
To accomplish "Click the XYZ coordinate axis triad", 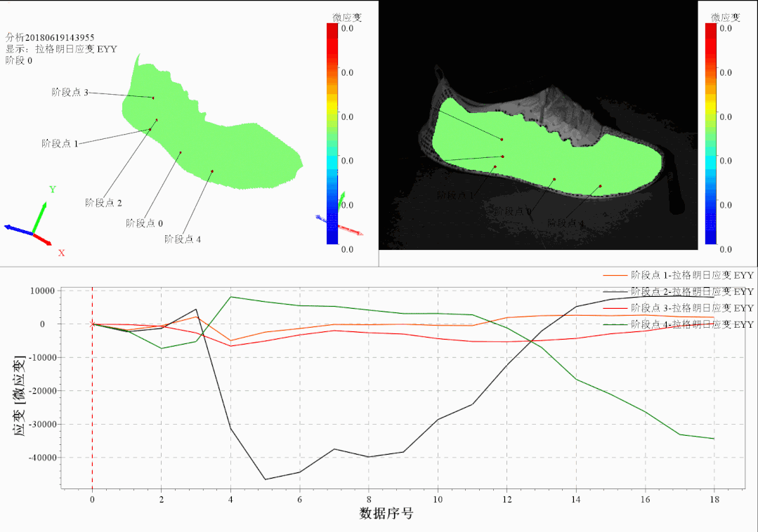I will click(x=32, y=226).
